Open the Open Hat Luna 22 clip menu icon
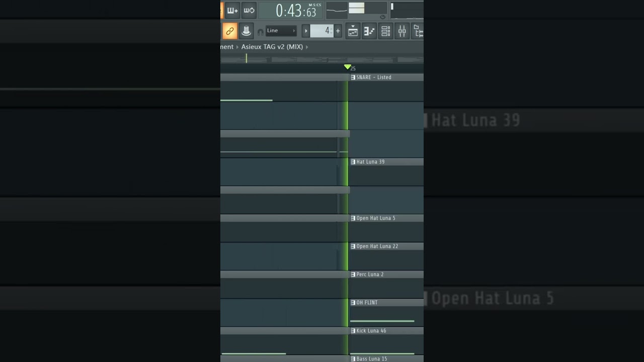 [x=353, y=246]
